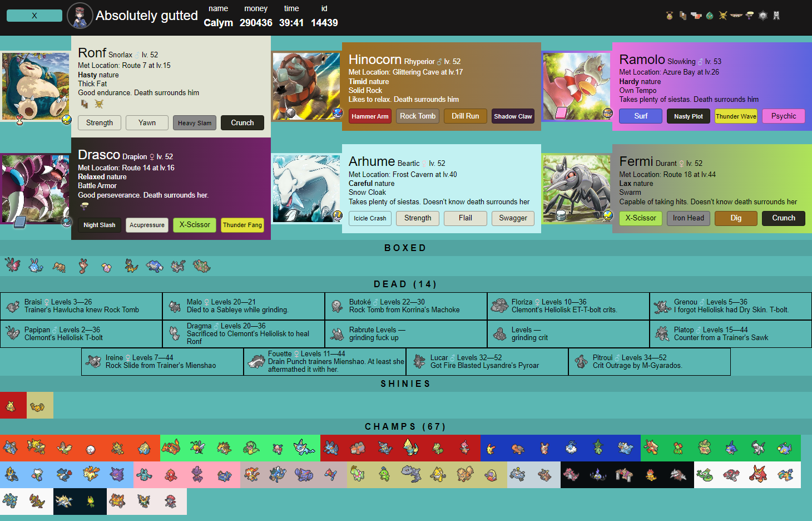
Task: Click Arhume's Flail move
Action: [x=466, y=218]
